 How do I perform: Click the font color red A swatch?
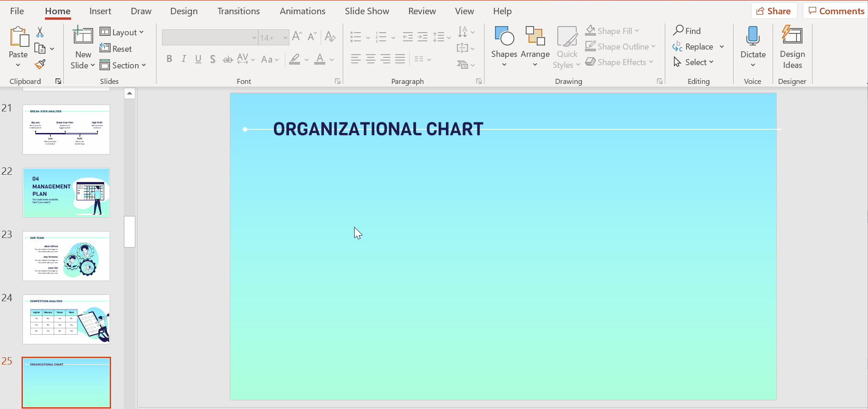tap(320, 59)
